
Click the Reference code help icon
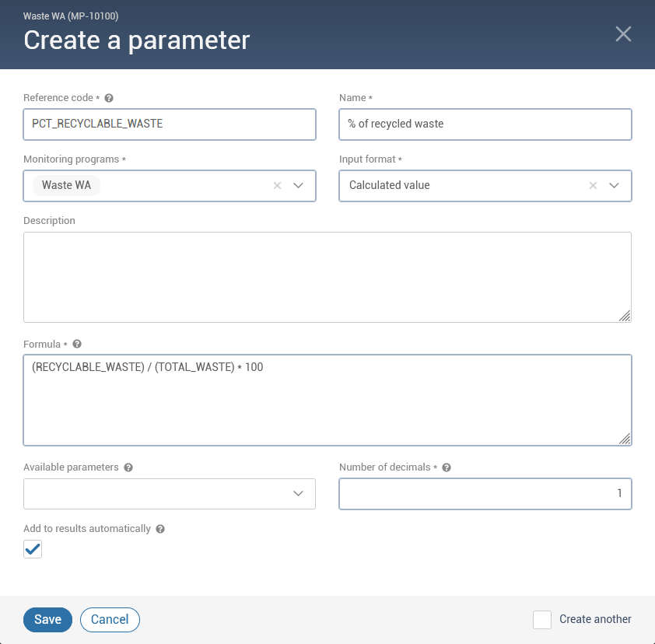109,98
